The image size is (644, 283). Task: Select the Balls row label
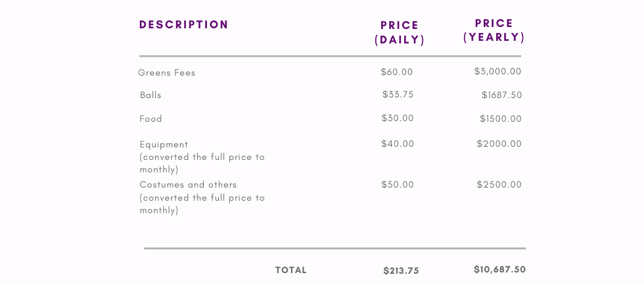coord(150,95)
